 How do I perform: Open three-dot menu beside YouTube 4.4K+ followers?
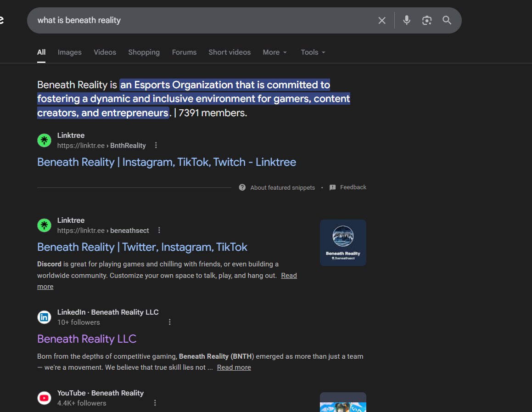(155, 403)
